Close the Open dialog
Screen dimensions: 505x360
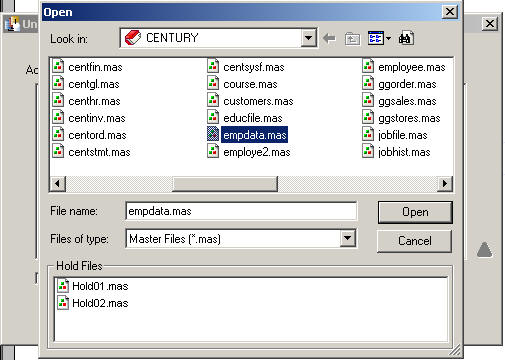pyautogui.click(x=450, y=12)
